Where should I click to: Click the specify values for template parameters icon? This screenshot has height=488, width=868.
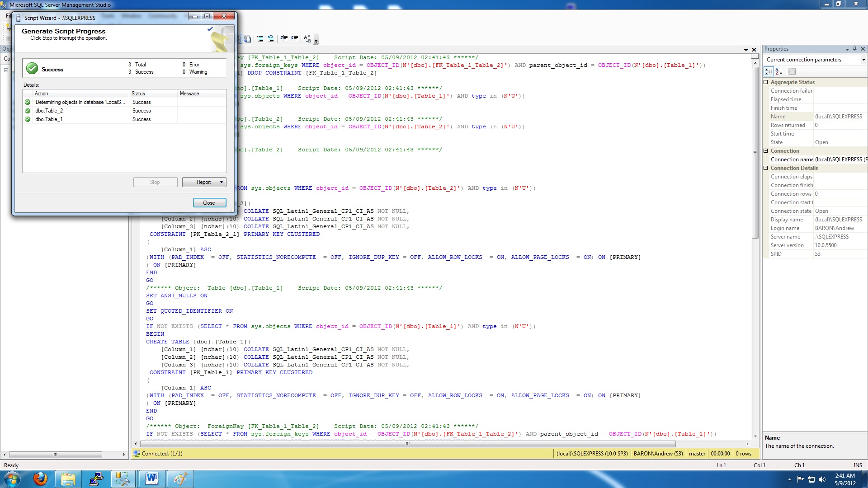click(307, 39)
